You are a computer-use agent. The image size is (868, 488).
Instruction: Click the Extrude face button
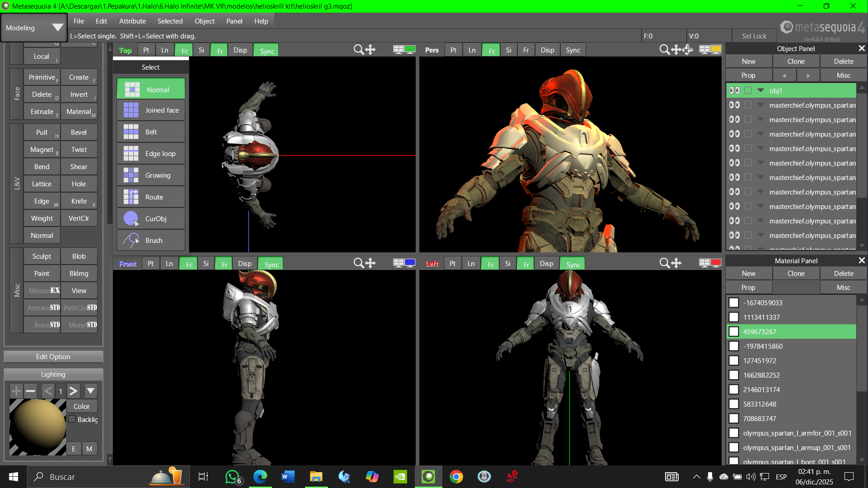coord(42,112)
